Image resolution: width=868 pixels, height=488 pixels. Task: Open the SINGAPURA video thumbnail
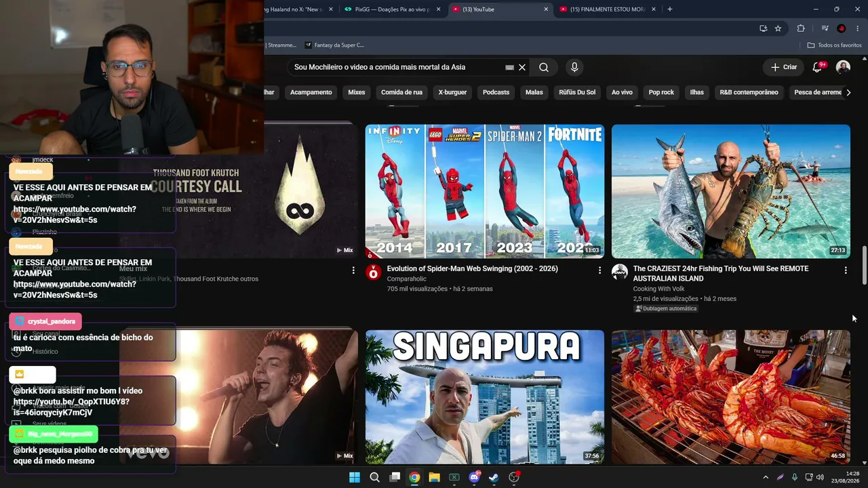[x=485, y=397]
